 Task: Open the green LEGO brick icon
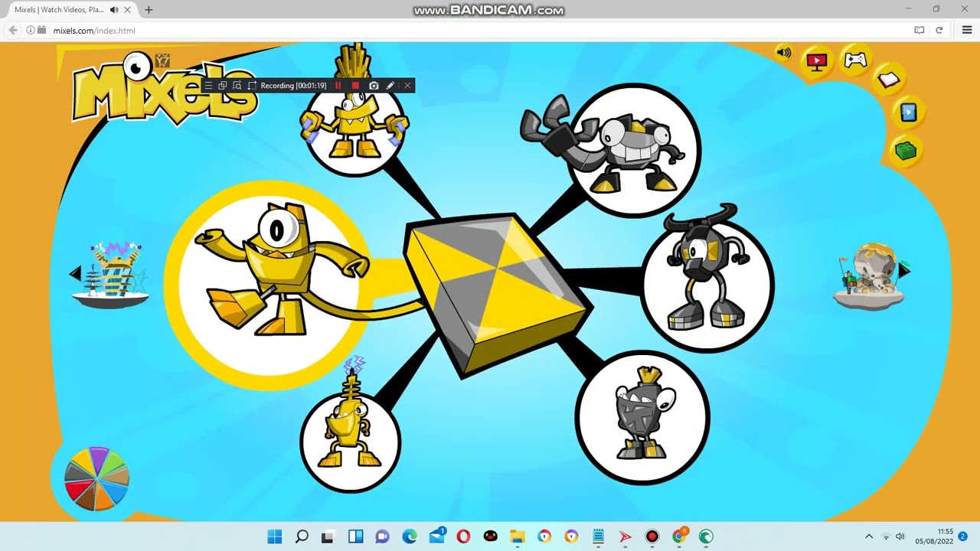point(906,151)
